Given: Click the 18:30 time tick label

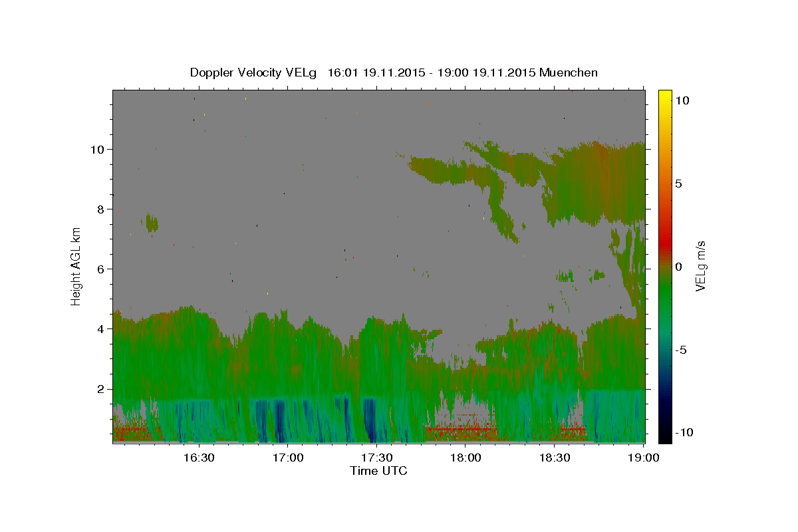Looking at the screenshot, I should click(555, 458).
